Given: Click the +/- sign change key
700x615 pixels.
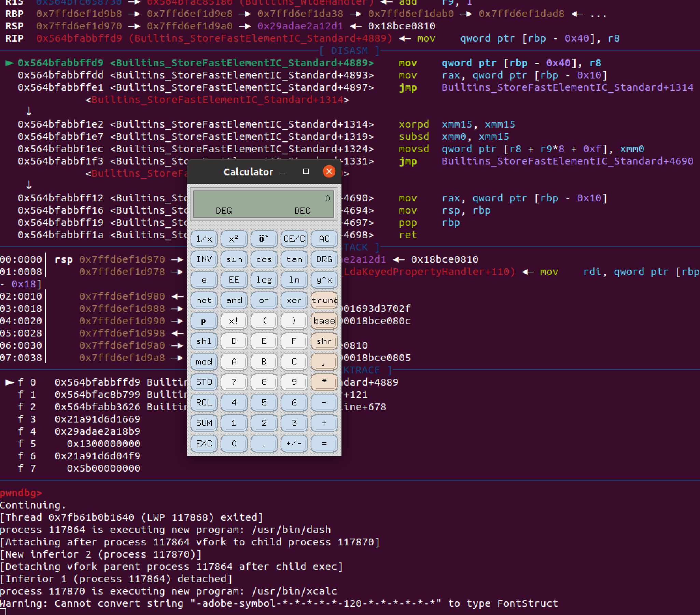Looking at the screenshot, I should tap(294, 444).
